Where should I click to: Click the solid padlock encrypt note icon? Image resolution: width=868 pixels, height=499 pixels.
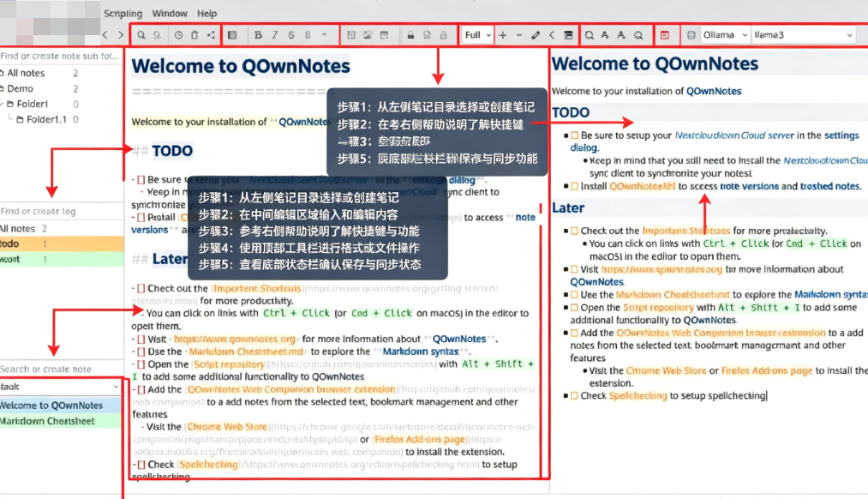[x=410, y=35]
